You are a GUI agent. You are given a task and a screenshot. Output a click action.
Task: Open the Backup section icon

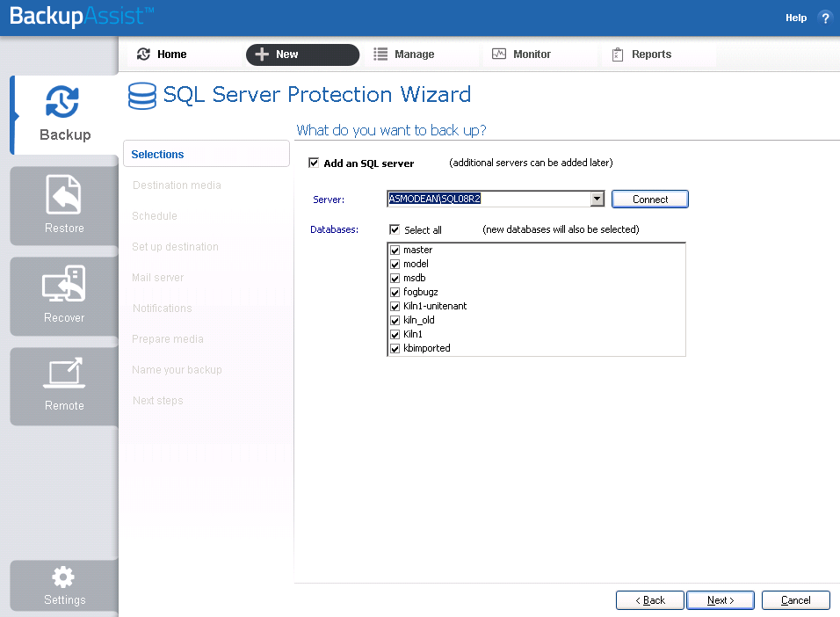(x=62, y=101)
